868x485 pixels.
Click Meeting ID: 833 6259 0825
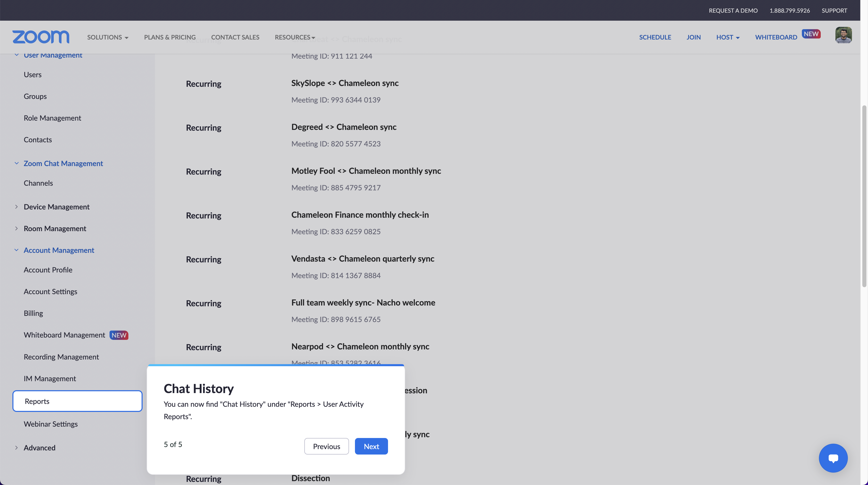336,232
